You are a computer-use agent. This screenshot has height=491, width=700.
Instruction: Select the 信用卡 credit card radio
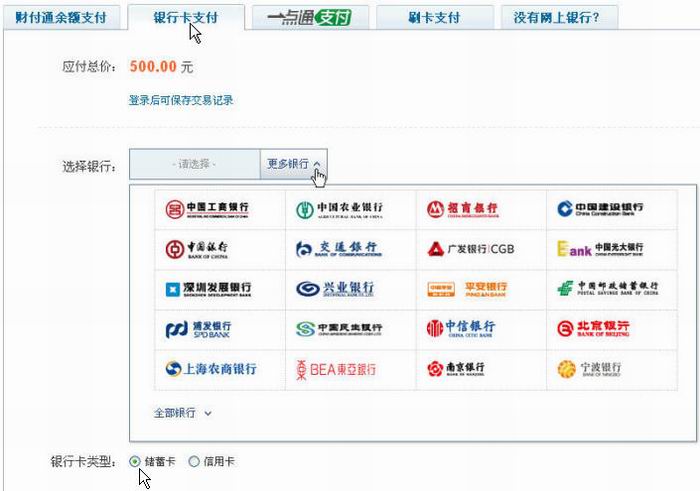point(194,462)
